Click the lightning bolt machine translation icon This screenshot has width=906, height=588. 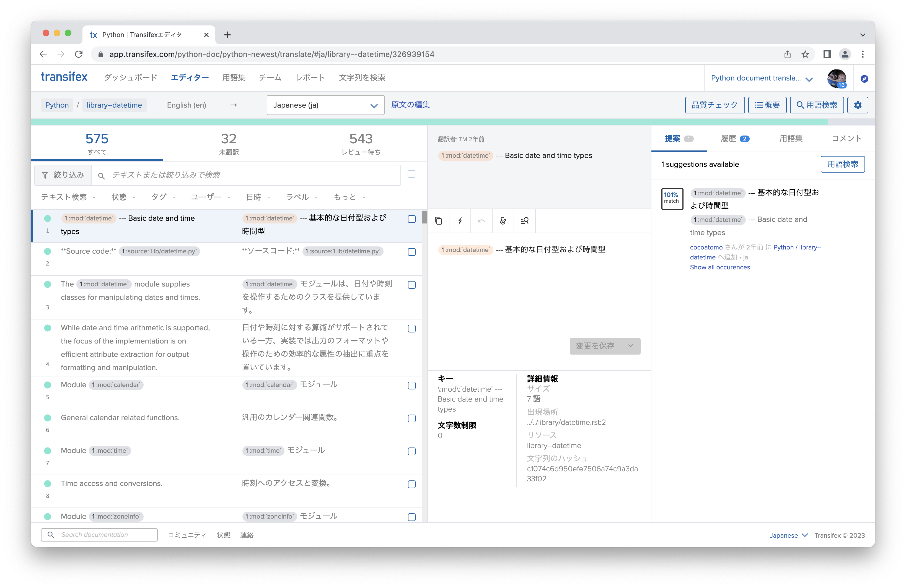[x=460, y=221]
